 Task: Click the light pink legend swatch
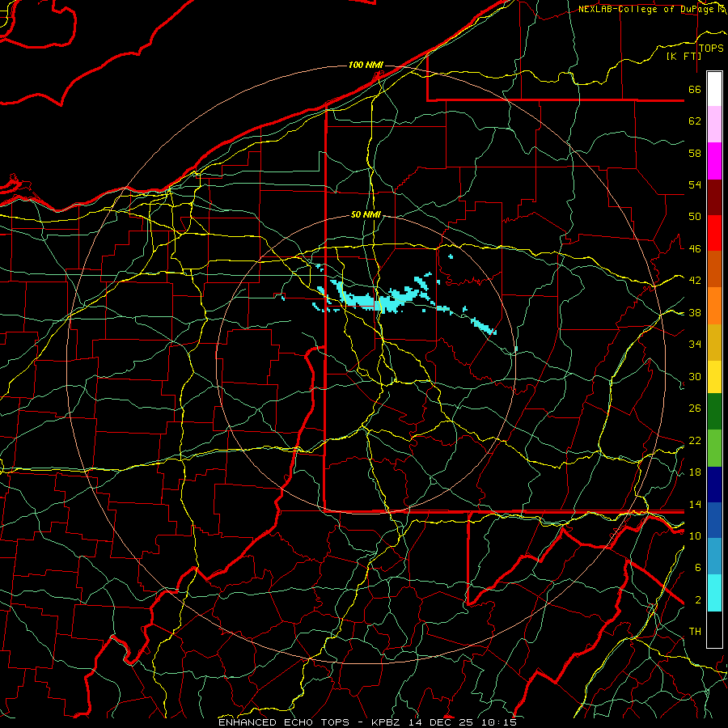click(714, 124)
